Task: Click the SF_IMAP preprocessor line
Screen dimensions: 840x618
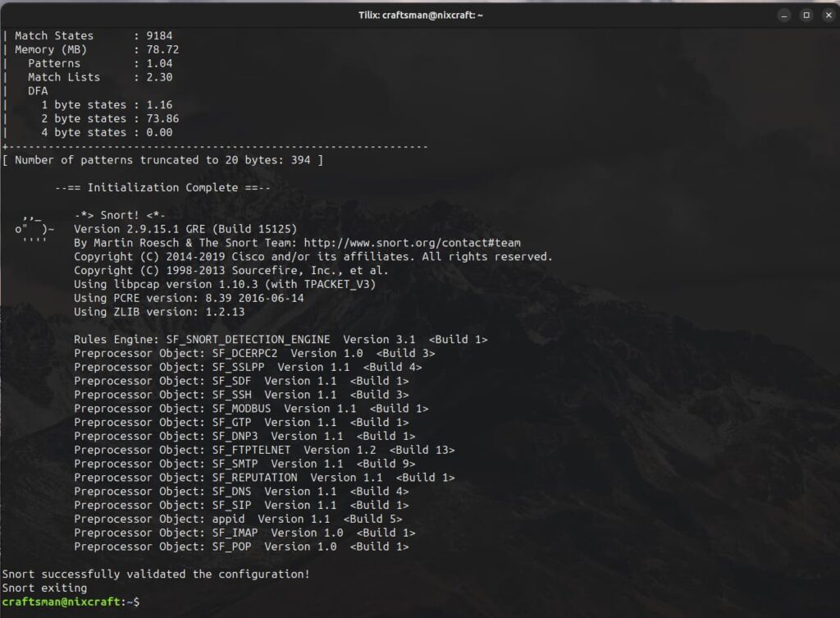Action: [244, 533]
